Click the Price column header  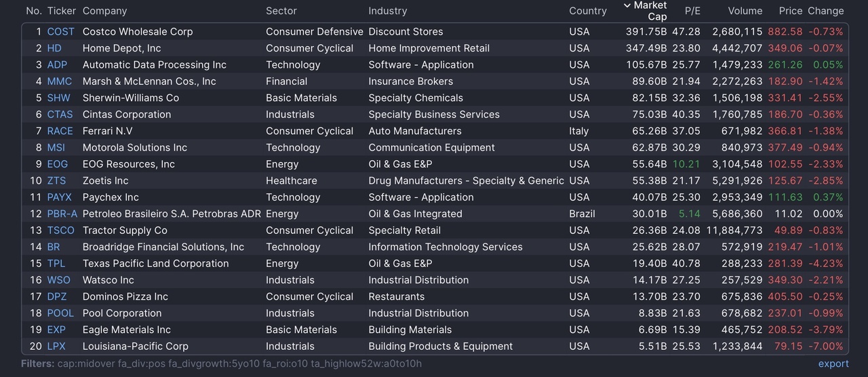point(791,11)
